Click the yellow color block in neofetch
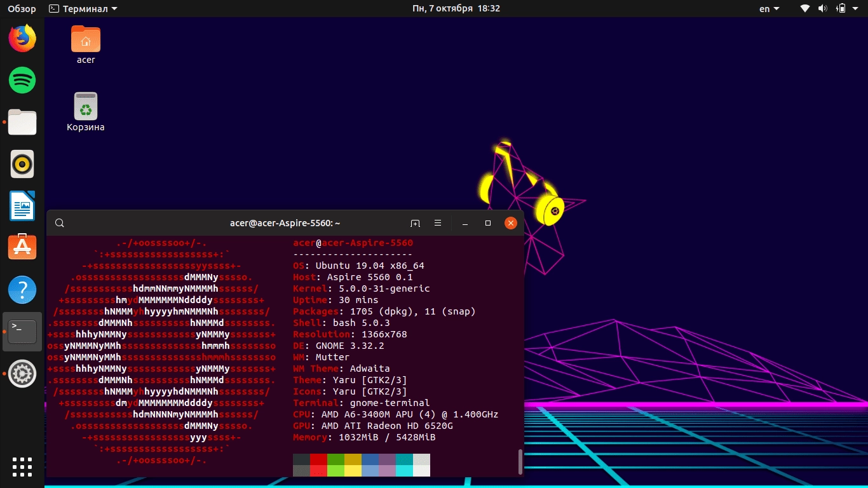The height and width of the screenshot is (488, 868). click(x=353, y=465)
